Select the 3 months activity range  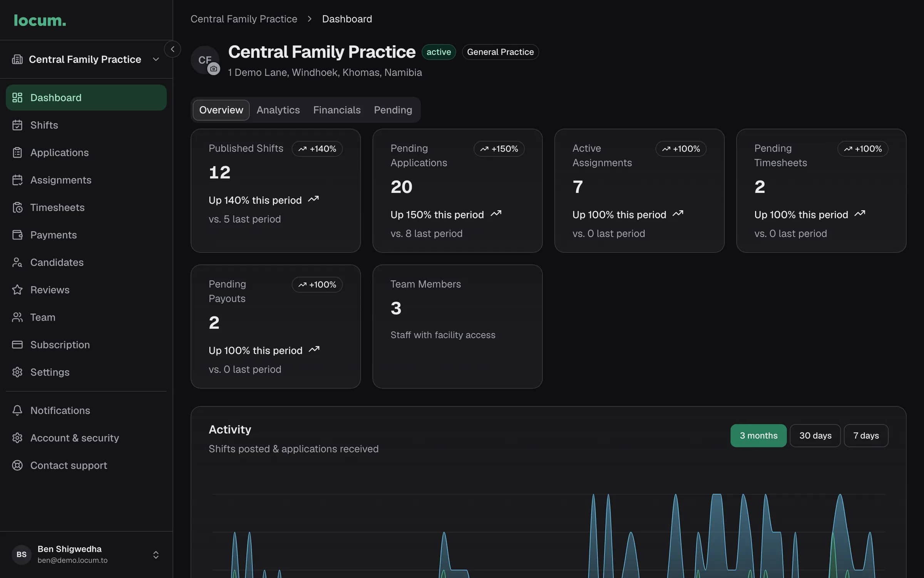click(x=758, y=435)
